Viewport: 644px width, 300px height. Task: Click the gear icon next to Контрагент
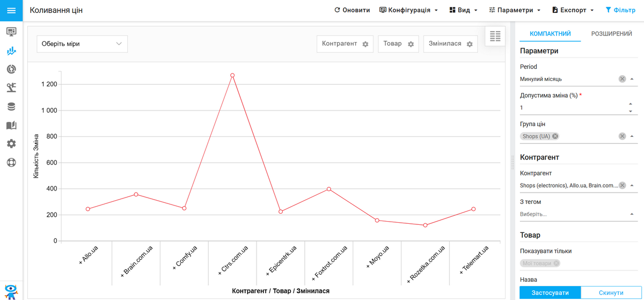click(x=365, y=44)
